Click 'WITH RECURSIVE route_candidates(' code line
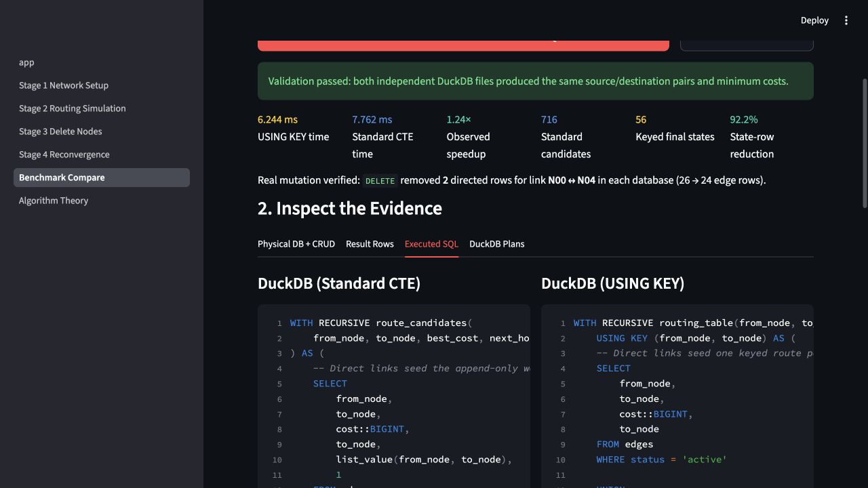 tap(381, 323)
